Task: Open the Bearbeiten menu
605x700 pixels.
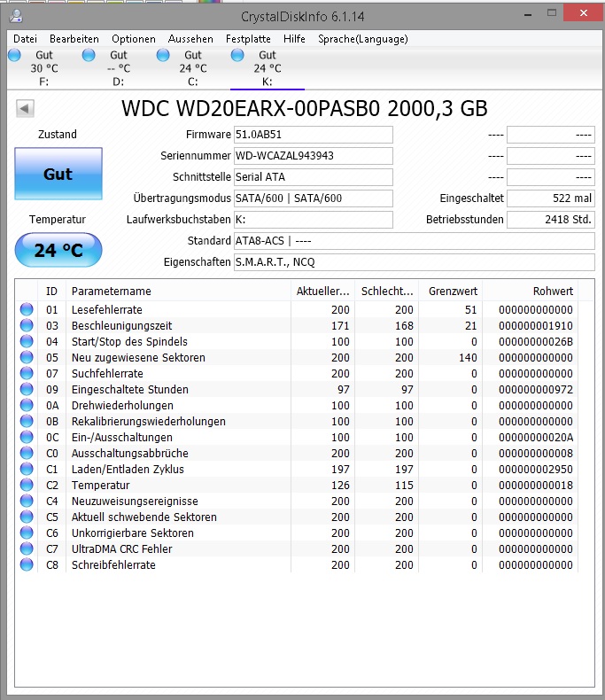Action: tap(74, 39)
